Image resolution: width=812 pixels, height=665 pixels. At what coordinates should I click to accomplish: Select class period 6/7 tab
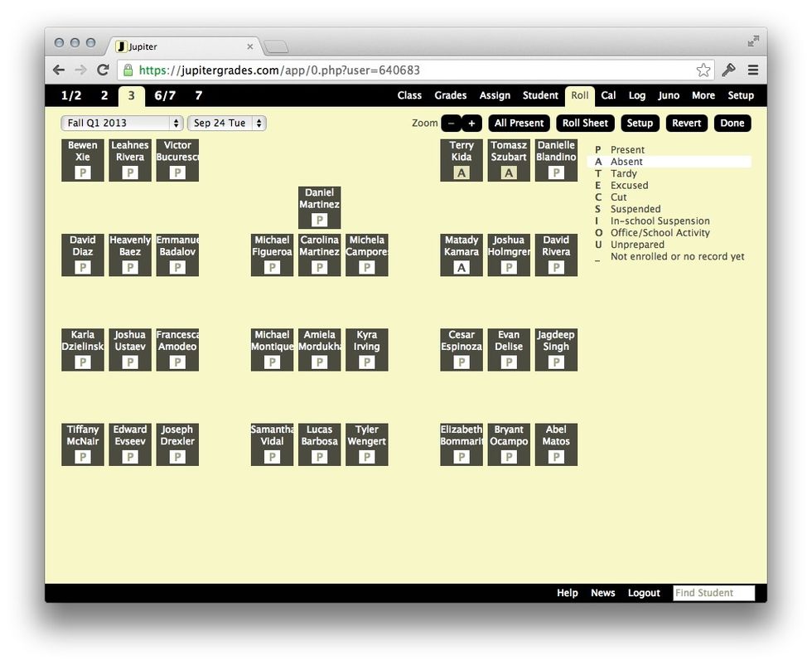coord(165,95)
